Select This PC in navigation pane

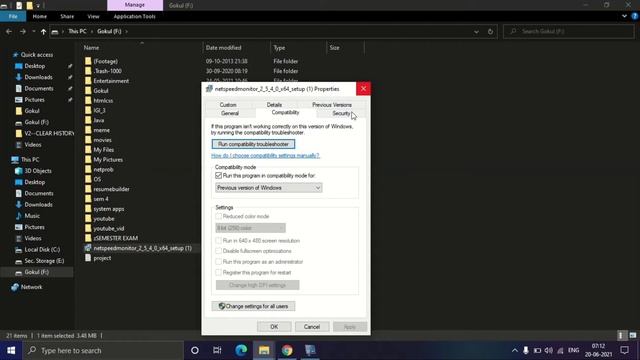(30, 160)
